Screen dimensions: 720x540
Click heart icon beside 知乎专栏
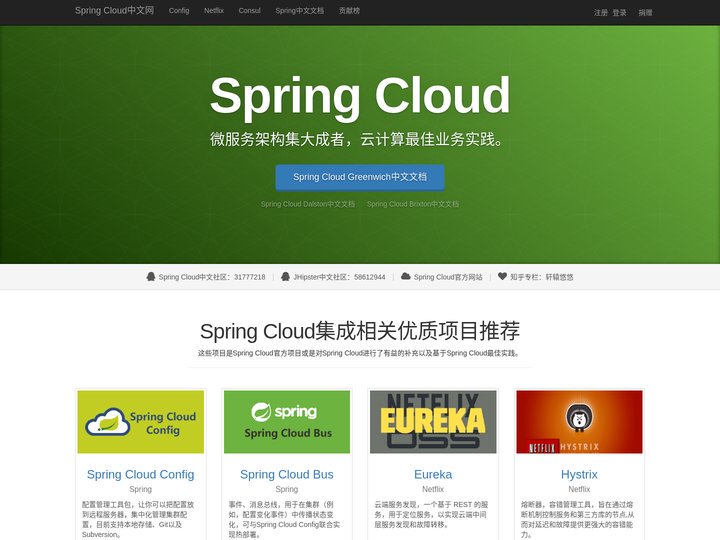[502, 276]
